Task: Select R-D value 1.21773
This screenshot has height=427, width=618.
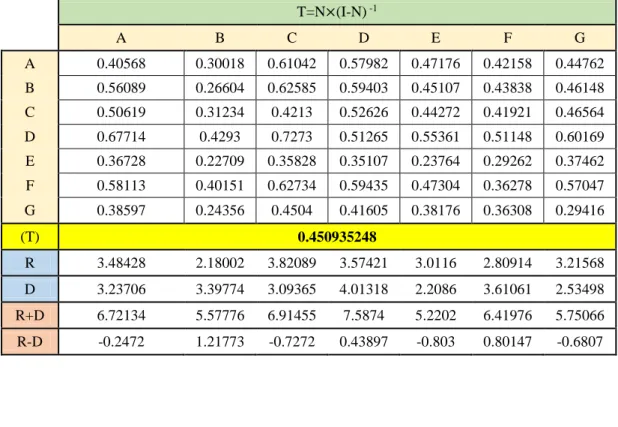Action: point(220,341)
